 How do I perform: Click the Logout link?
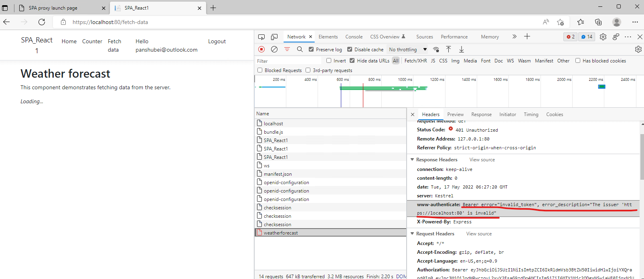pos(217,41)
